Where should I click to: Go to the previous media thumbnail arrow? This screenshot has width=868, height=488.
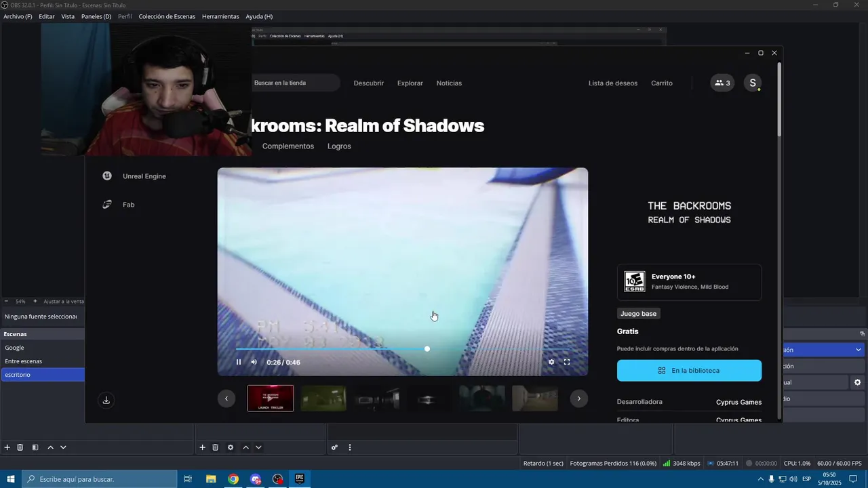(x=226, y=399)
